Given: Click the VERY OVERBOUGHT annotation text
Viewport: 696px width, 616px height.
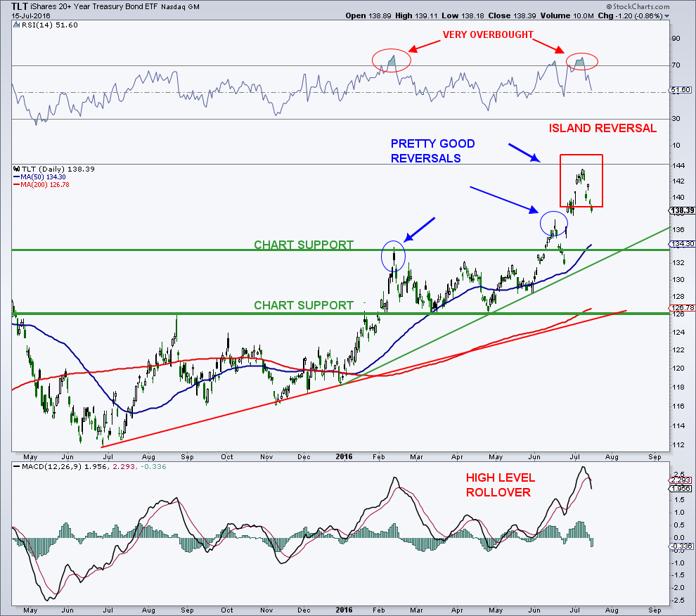Looking at the screenshot, I should pos(488,34).
